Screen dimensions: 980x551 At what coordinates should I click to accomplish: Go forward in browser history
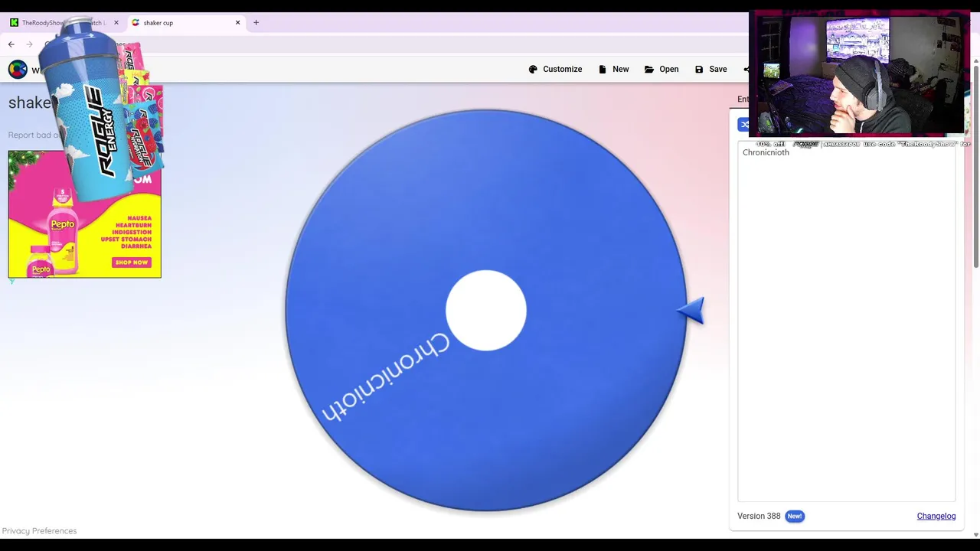[x=30, y=44]
